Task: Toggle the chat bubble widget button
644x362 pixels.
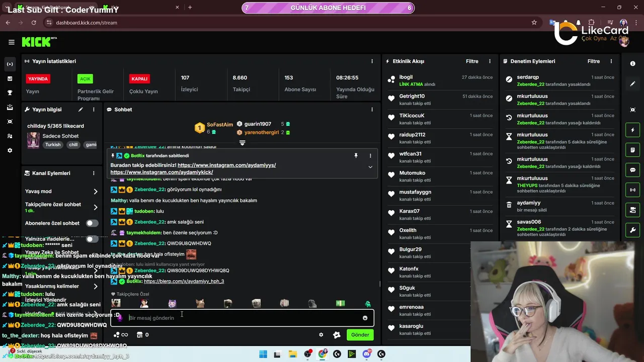Action: [633, 170]
